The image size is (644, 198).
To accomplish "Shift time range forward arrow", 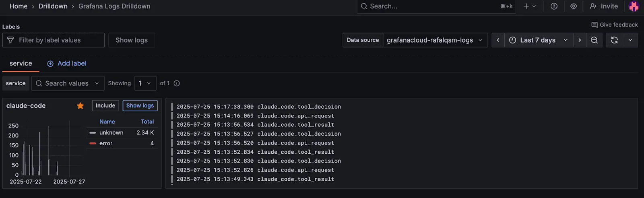I will [x=580, y=40].
